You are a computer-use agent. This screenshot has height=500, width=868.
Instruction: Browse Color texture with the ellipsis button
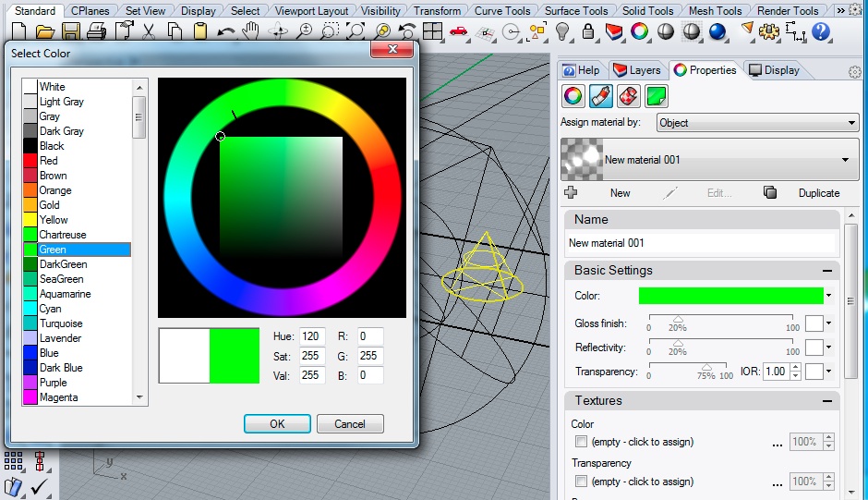(778, 444)
